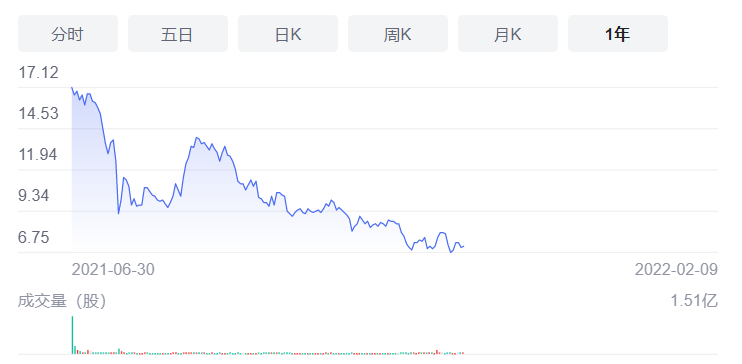Click the price line's starting peak

click(x=72, y=88)
